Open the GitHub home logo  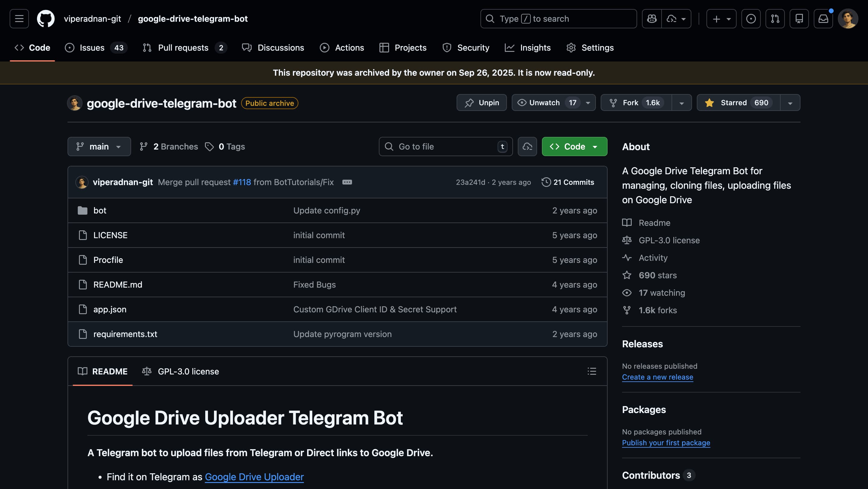click(46, 18)
